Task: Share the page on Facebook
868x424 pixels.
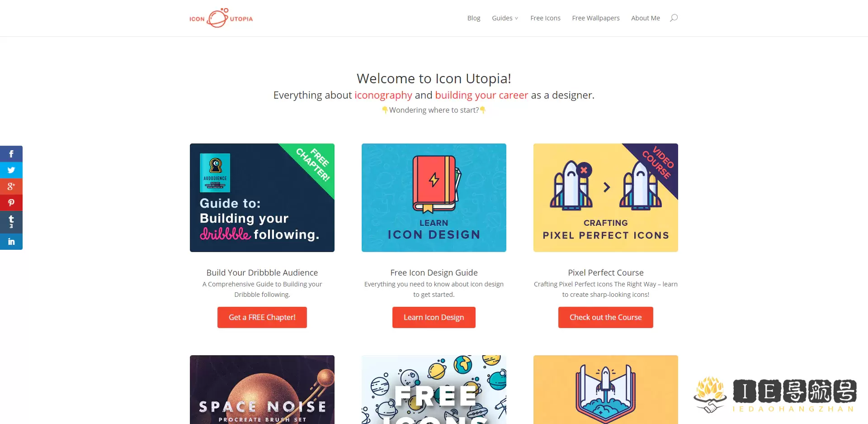Action: pos(11,154)
